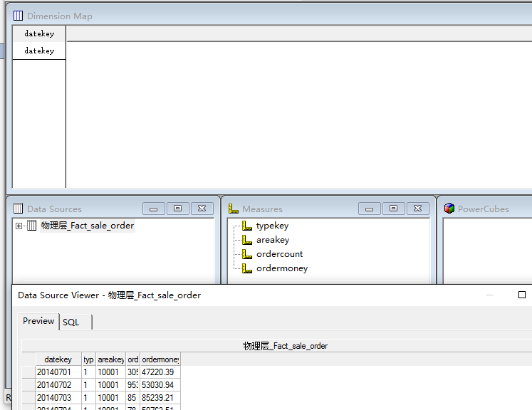The width and height of the screenshot is (532, 410).
Task: Select the row header of 20140702 row
Action: (x=28, y=385)
